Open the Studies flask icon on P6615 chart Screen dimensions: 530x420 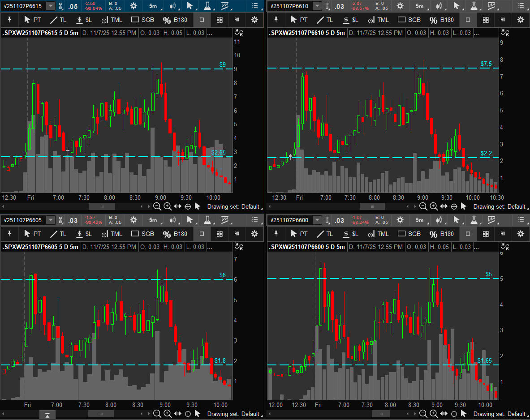coord(207,6)
